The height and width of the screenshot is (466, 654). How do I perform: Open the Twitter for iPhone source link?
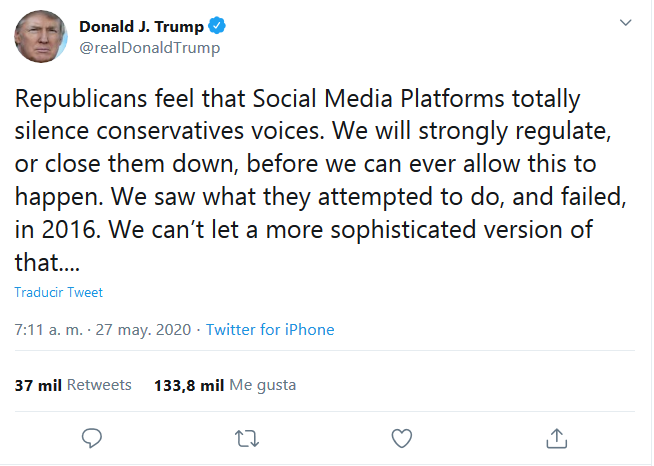[270, 330]
